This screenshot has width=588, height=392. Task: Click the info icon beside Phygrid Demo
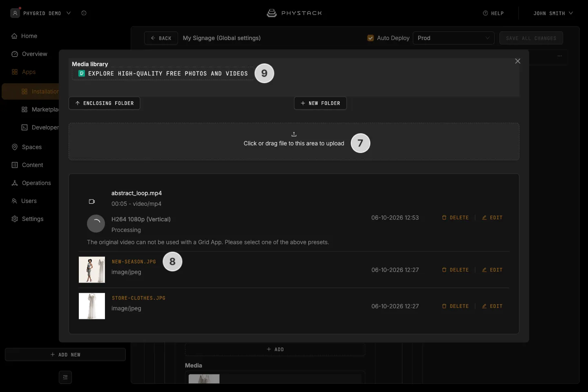[84, 13]
